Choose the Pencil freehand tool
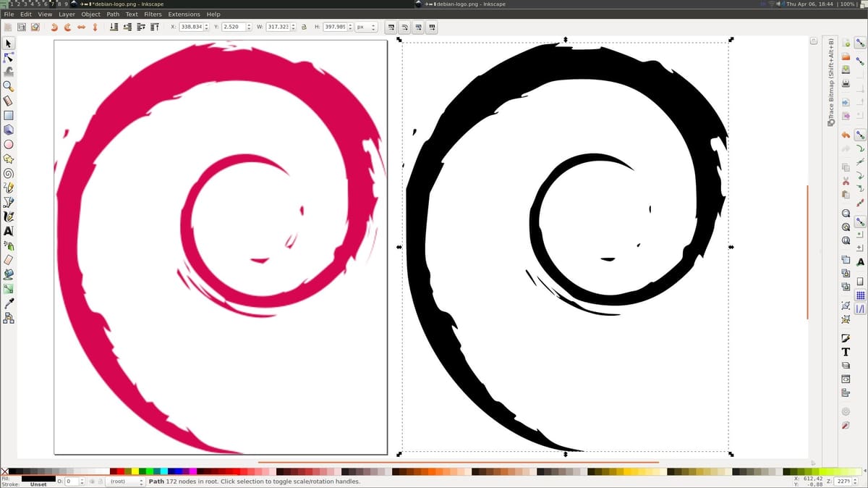 [x=9, y=188]
